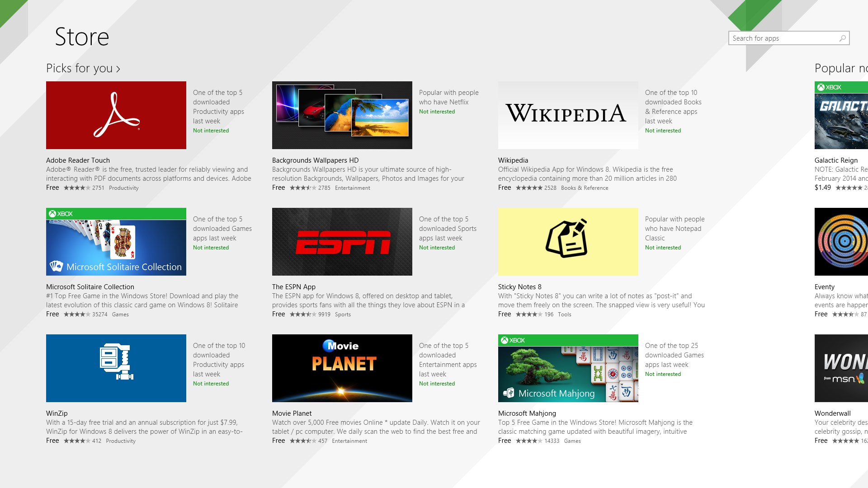Click the Sports category label under ESPN
This screenshot has width=868, height=488.
pyautogui.click(x=343, y=314)
